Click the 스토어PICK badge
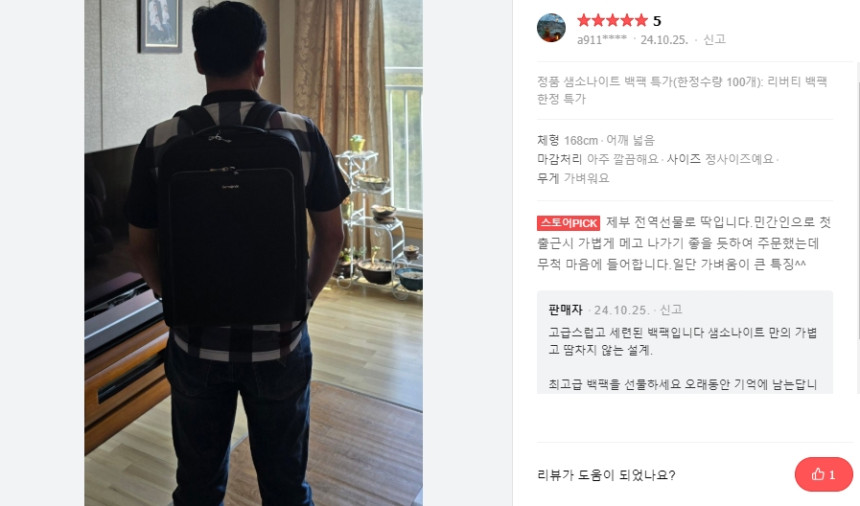Image resolution: width=860 pixels, height=506 pixels. pos(568,223)
